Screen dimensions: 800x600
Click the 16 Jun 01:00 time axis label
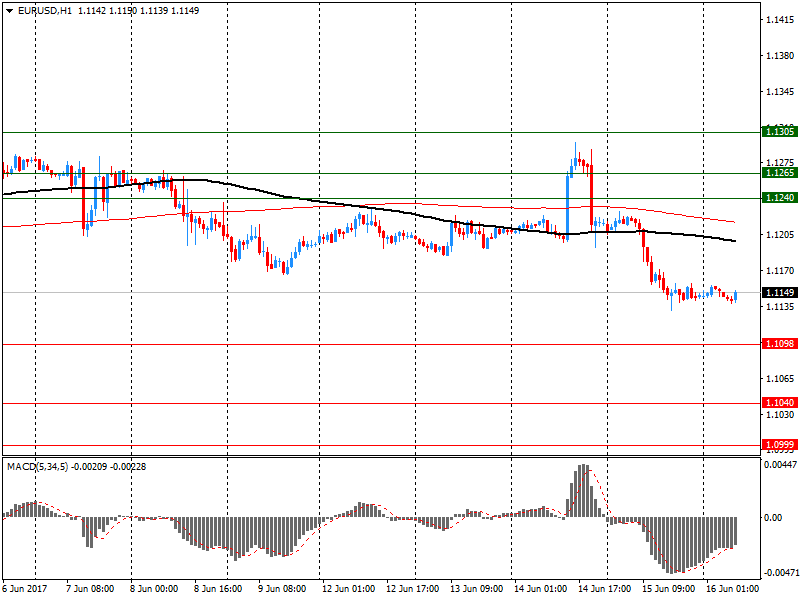pos(732,589)
